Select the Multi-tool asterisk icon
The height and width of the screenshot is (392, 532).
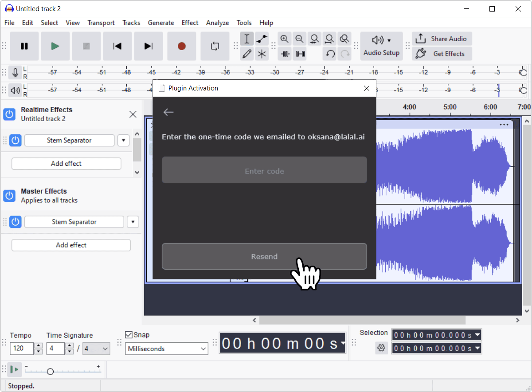[262, 54]
